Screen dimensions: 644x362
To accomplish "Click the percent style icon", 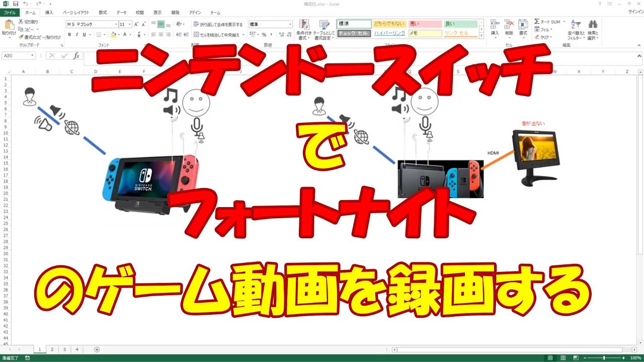I will click(264, 35).
